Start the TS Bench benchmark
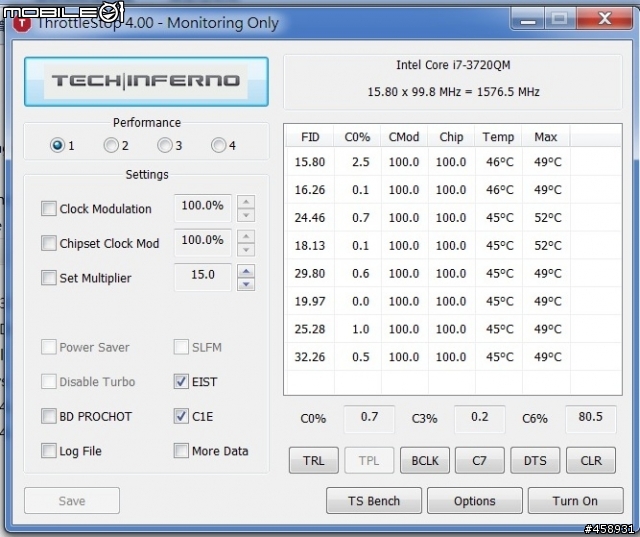The image size is (640, 537). pos(374,501)
